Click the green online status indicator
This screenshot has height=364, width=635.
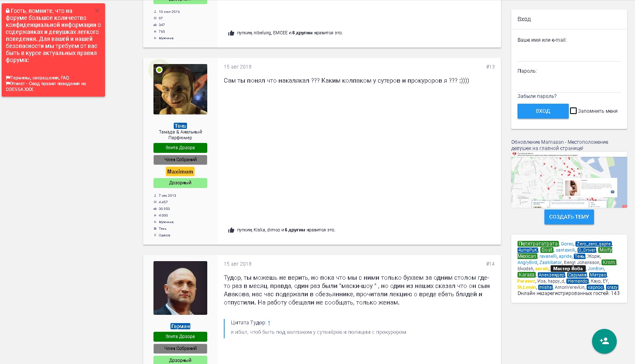[159, 70]
